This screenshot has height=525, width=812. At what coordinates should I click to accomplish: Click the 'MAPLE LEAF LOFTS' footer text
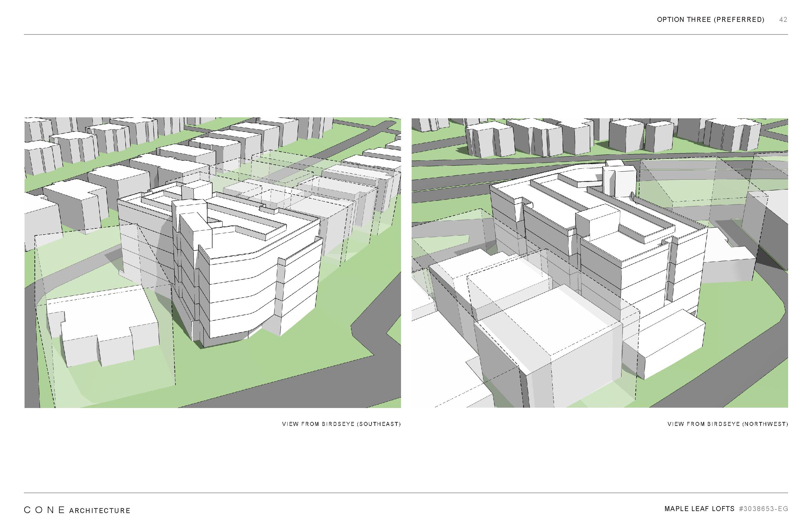click(x=700, y=509)
